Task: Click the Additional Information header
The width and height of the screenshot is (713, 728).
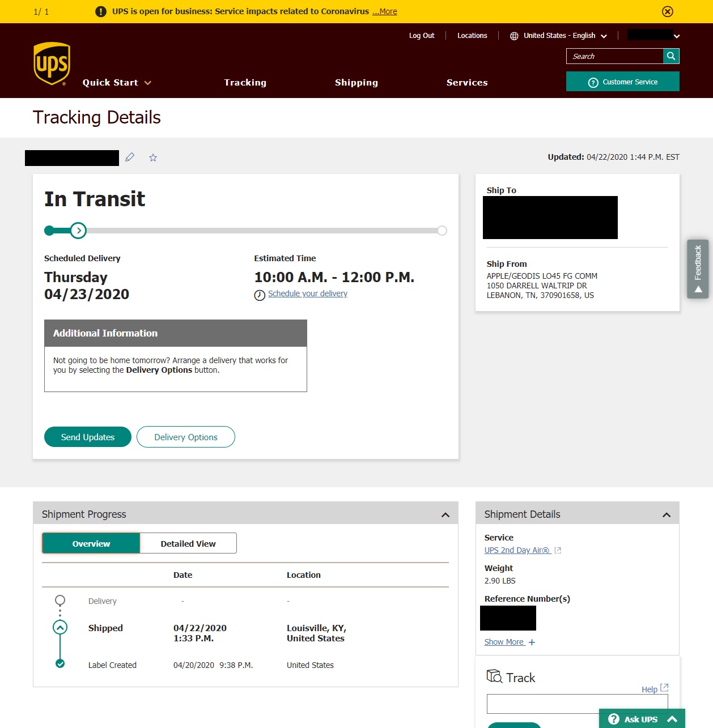Action: click(x=176, y=333)
